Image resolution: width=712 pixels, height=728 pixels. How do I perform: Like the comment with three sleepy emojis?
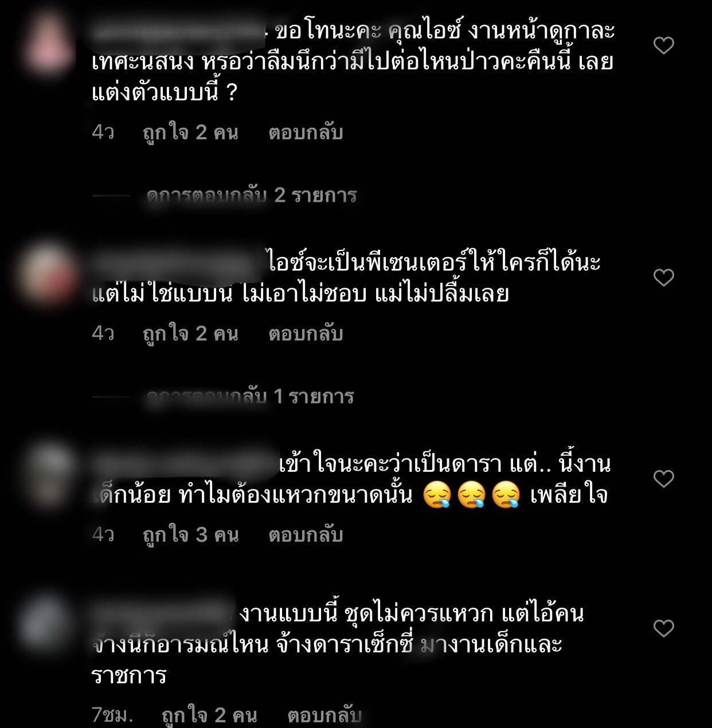[664, 479]
